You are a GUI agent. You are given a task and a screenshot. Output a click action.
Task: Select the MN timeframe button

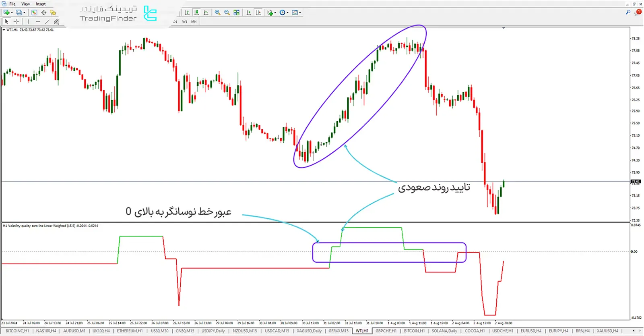tap(194, 22)
